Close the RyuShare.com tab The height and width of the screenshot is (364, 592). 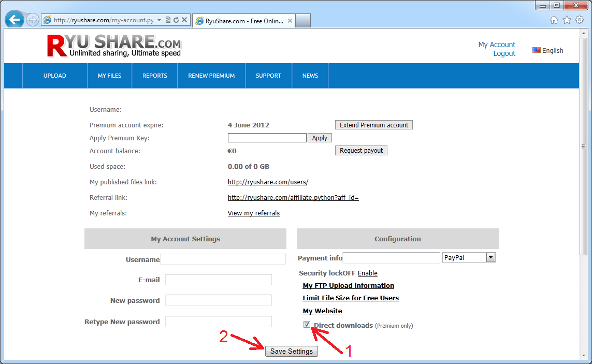290,21
